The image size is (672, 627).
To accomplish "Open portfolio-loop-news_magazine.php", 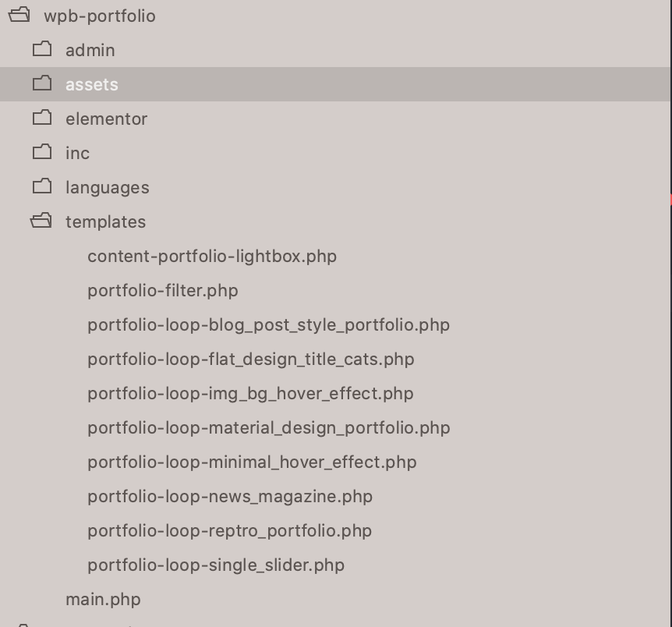I will coord(230,497).
